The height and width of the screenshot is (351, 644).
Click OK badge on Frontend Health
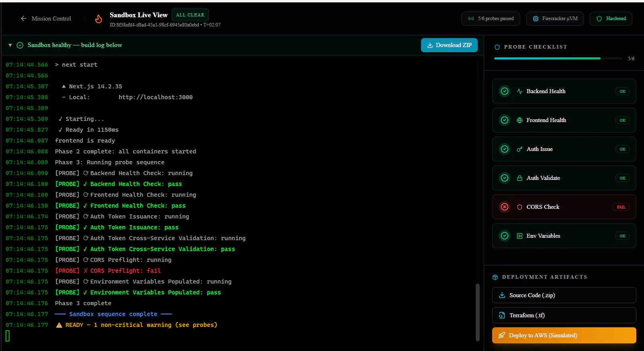click(x=622, y=120)
